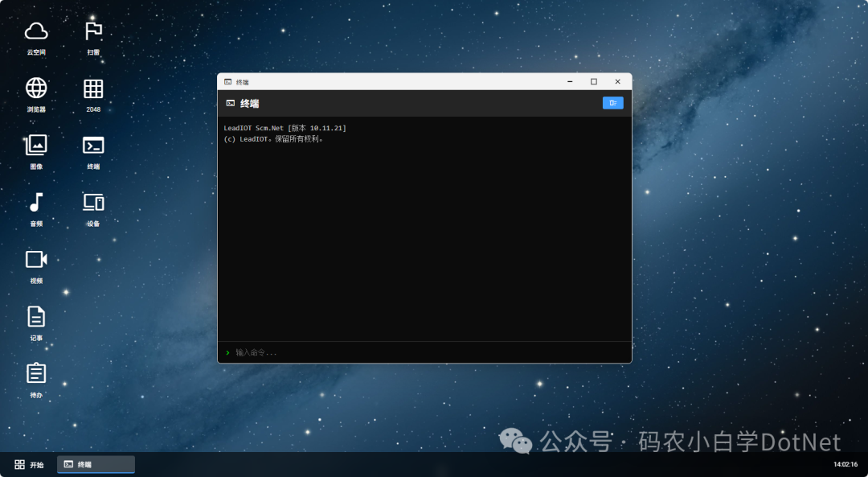Viewport: 868px width, 477px height.
Task: Launch the 扫雷 minesweeper flag icon
Action: [93, 38]
